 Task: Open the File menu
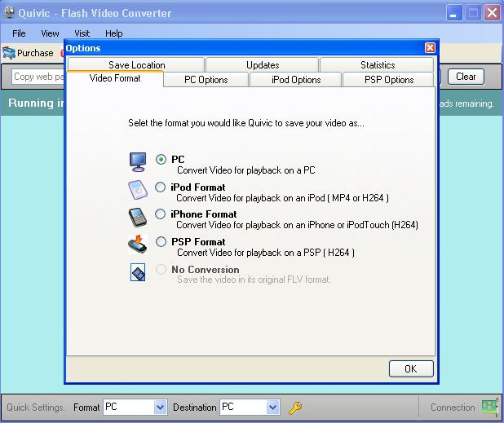[x=19, y=33]
